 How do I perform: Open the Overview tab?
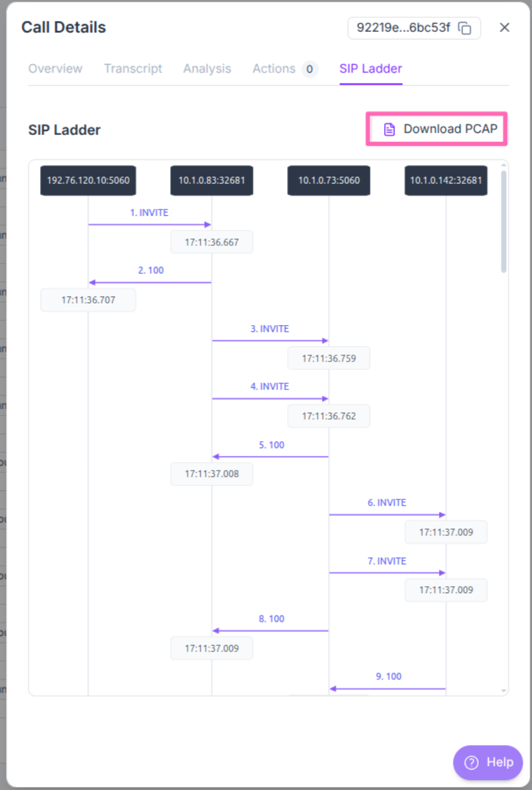(x=55, y=69)
